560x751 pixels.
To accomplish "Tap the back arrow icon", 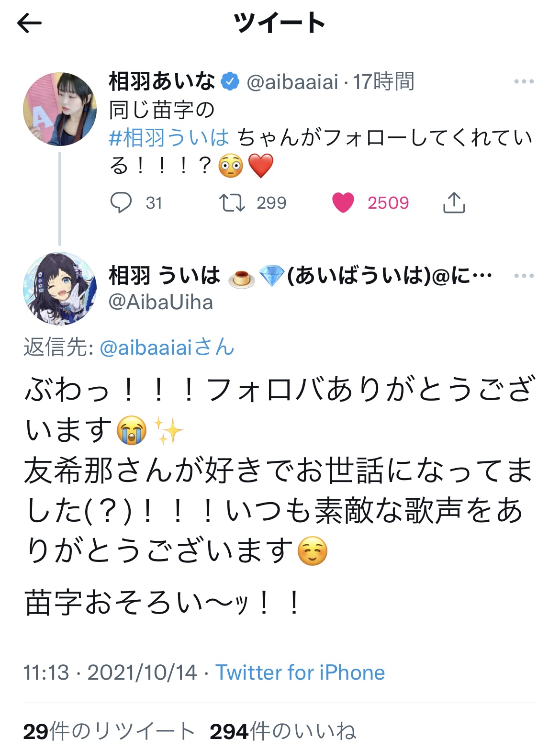I will pos(30,23).
